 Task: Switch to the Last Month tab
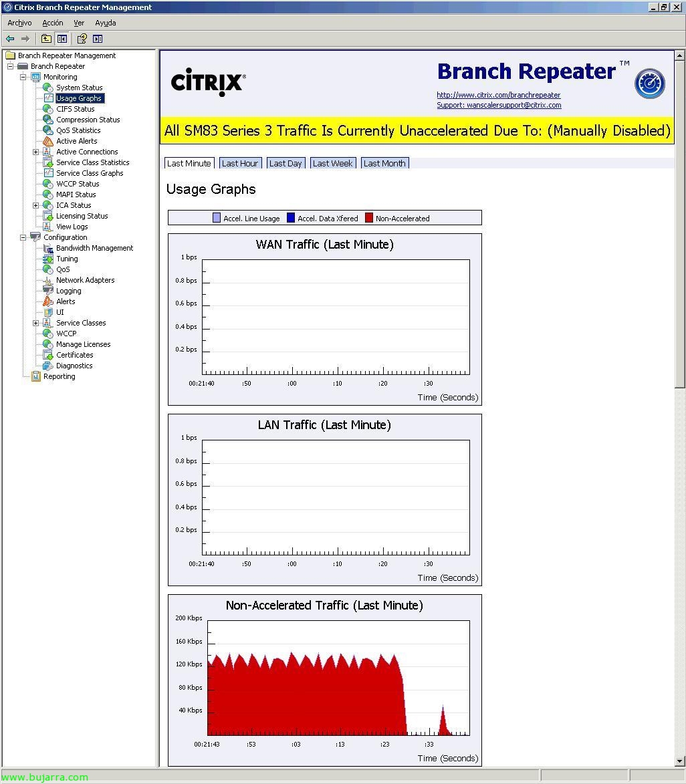point(384,164)
